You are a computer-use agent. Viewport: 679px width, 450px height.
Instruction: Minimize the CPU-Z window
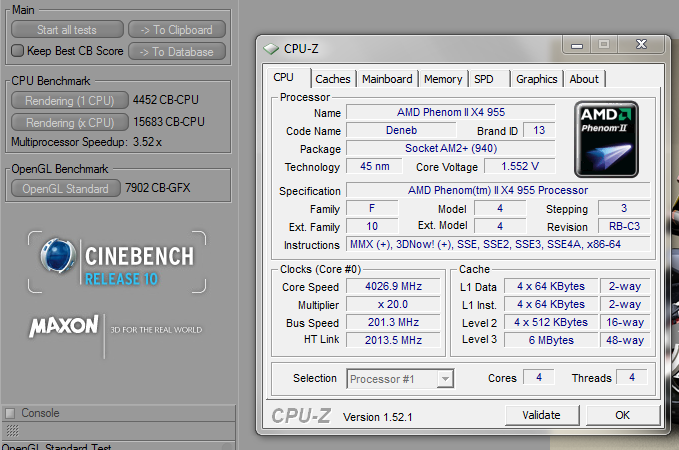click(577, 45)
